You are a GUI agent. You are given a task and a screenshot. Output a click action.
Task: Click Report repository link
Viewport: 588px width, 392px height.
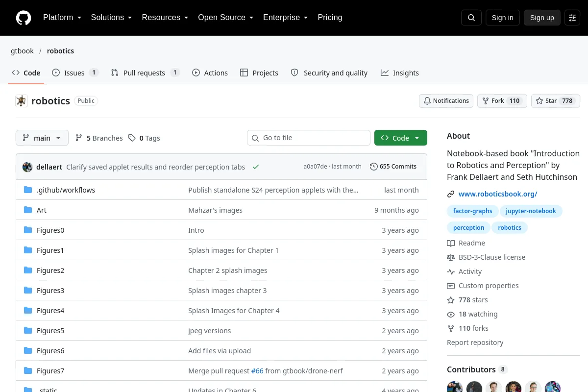[475, 343]
